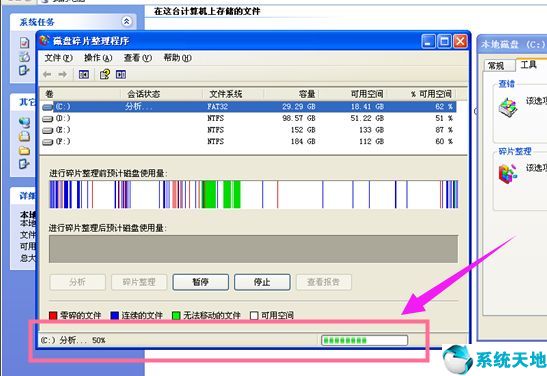The width and height of the screenshot is (547, 376).
Task: Select the (E:) volume drive icon
Action: [x=47, y=130]
